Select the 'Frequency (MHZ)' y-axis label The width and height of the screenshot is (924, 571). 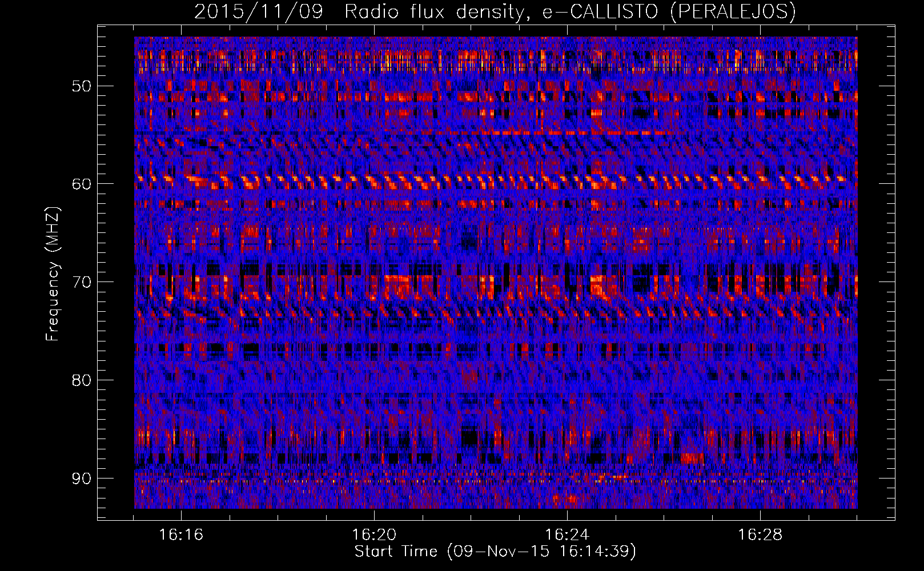(x=52, y=274)
